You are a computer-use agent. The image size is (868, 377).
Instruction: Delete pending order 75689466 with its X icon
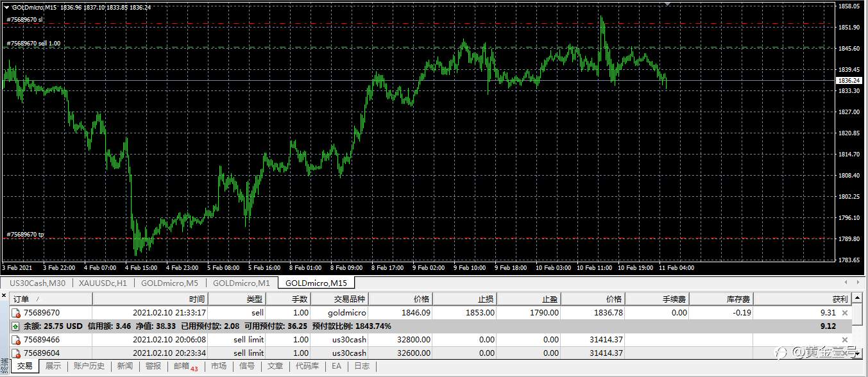click(844, 340)
